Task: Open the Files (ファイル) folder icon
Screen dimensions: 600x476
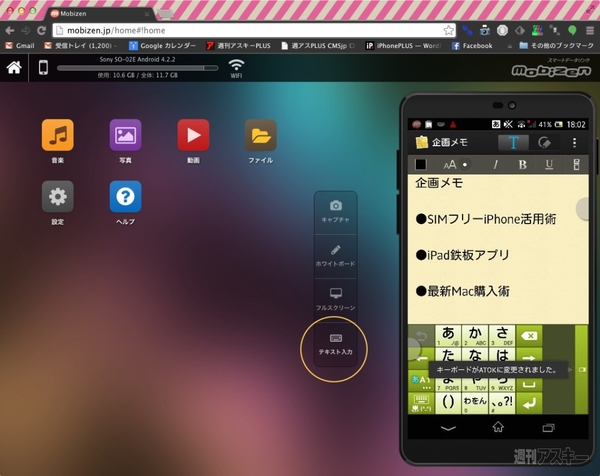Action: click(x=261, y=135)
